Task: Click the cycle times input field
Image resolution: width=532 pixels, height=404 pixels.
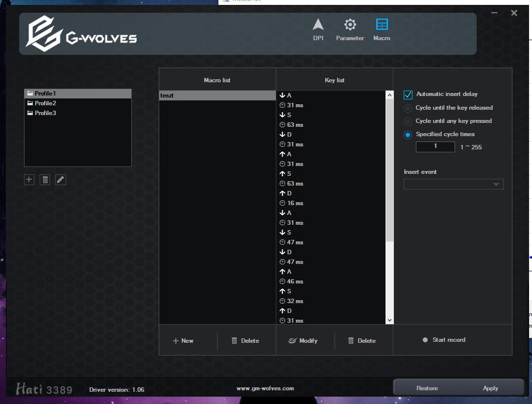Action: point(435,146)
